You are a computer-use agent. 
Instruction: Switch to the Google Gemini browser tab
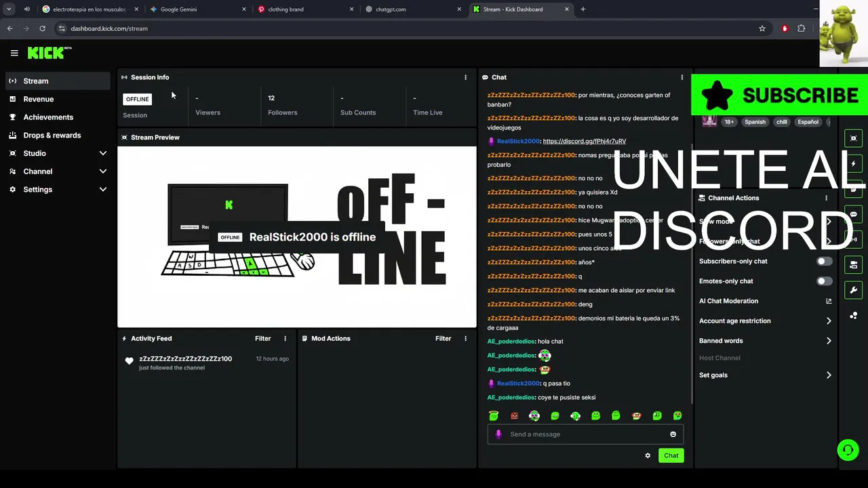point(197,9)
